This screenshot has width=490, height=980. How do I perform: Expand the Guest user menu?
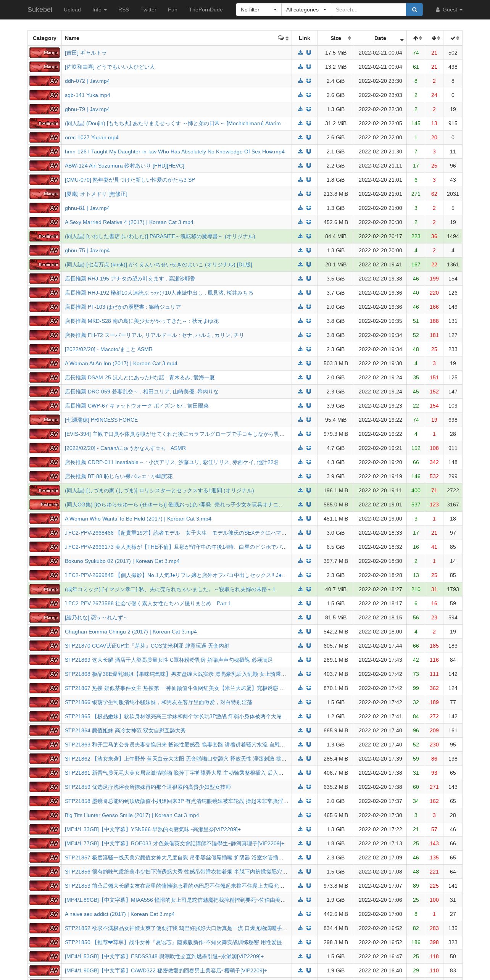pyautogui.click(x=449, y=10)
